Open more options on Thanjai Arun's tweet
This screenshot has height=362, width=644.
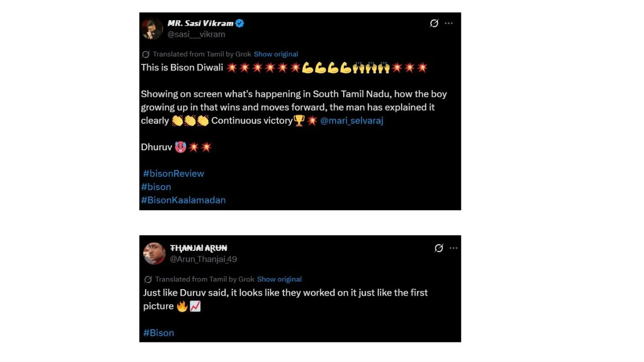pos(453,248)
